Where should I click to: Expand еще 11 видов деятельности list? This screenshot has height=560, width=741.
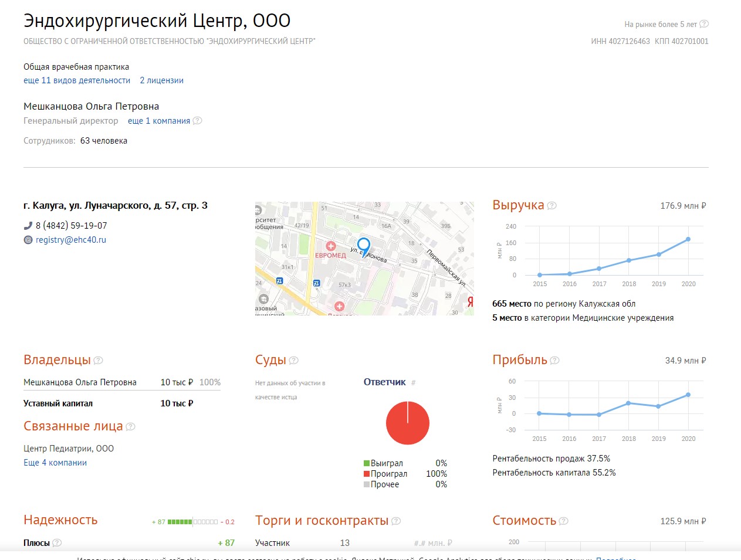77,80
